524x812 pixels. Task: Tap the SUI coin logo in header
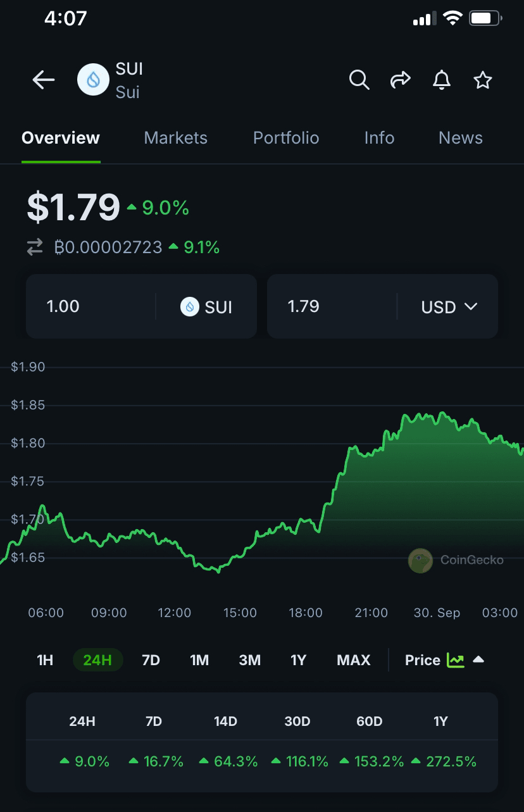93,80
